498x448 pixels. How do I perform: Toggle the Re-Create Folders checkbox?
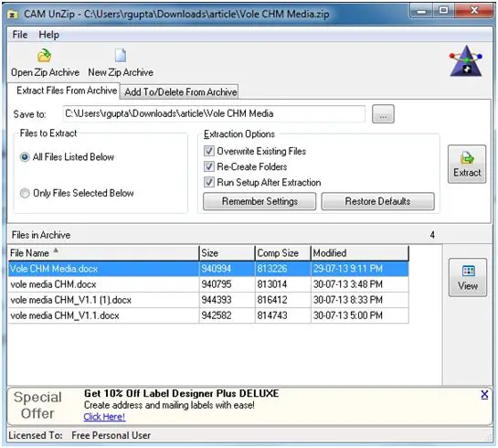(x=208, y=166)
